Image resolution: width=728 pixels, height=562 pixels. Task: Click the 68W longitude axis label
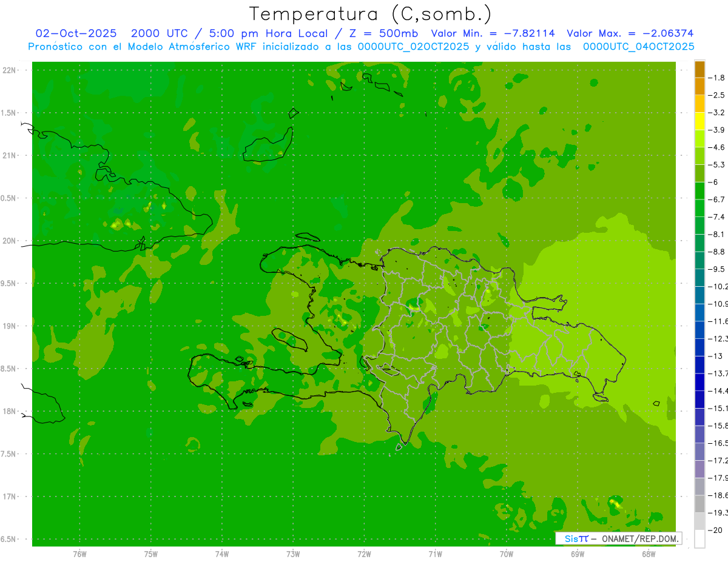tap(649, 554)
